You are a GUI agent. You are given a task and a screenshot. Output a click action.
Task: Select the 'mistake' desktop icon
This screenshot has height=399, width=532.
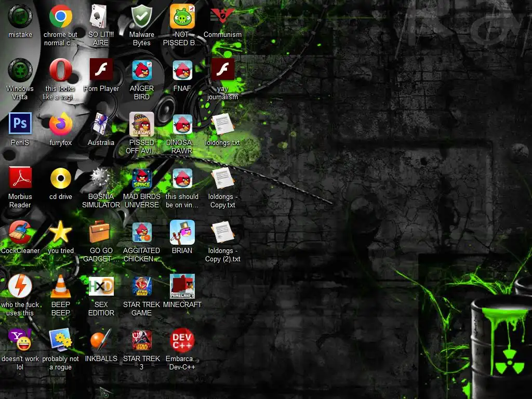pyautogui.click(x=20, y=16)
